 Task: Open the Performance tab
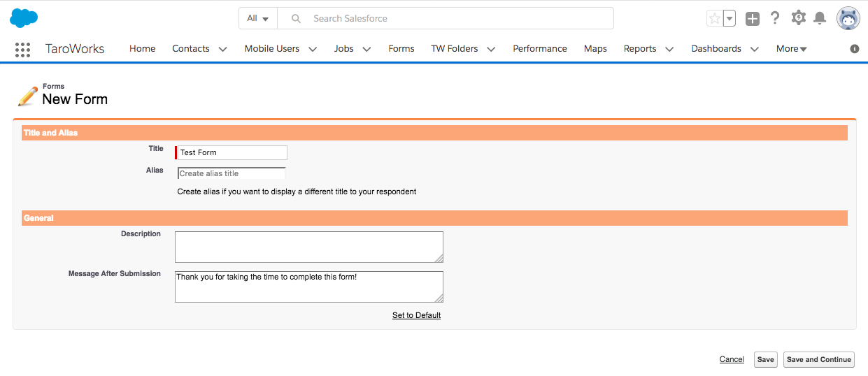point(540,49)
